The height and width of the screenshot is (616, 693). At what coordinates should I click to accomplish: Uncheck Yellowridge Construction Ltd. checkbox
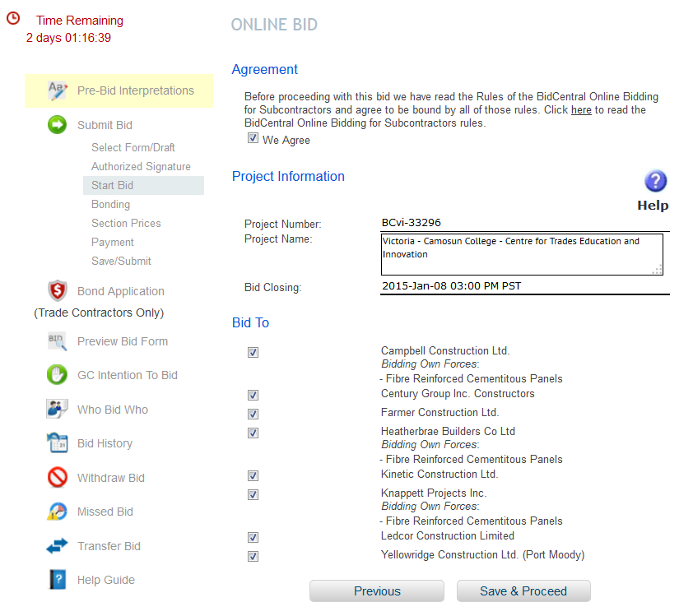(x=253, y=557)
